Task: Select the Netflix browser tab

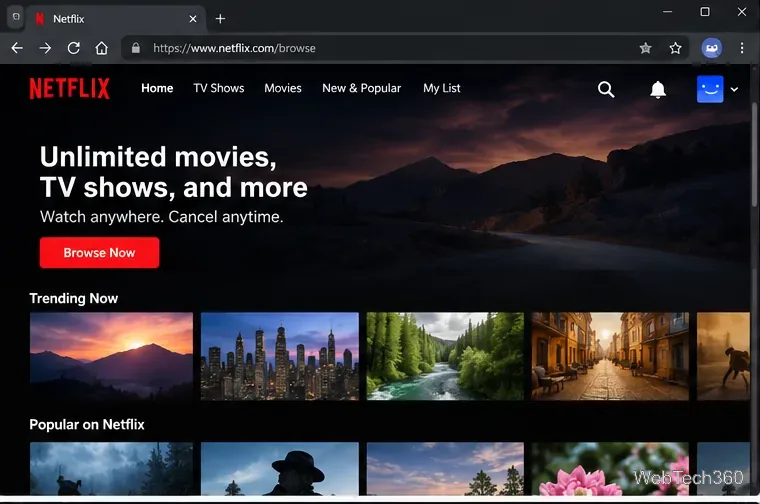Action: 115,19
